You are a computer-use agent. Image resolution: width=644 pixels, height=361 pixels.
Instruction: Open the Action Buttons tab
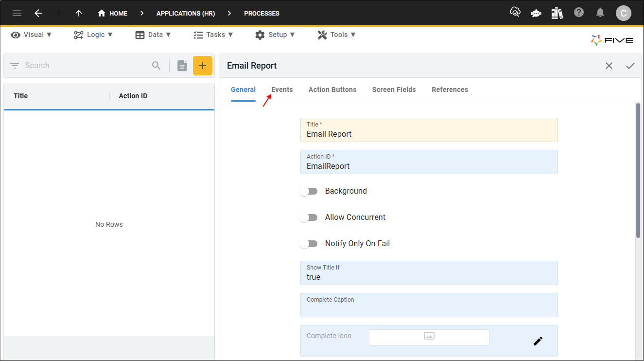[x=332, y=90]
